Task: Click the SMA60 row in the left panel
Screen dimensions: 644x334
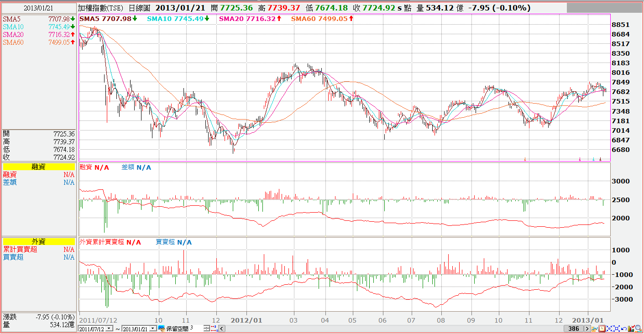Action: point(38,42)
